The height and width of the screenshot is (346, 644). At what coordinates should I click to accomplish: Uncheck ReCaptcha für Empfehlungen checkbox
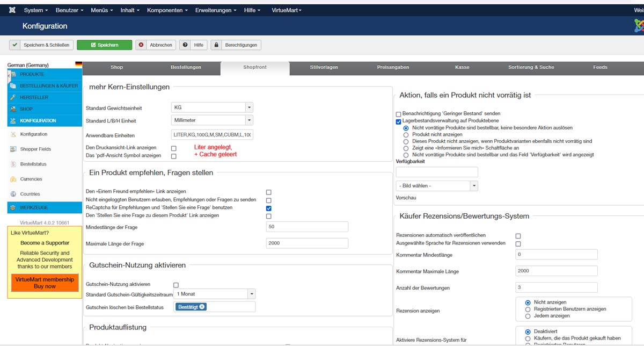(x=268, y=208)
